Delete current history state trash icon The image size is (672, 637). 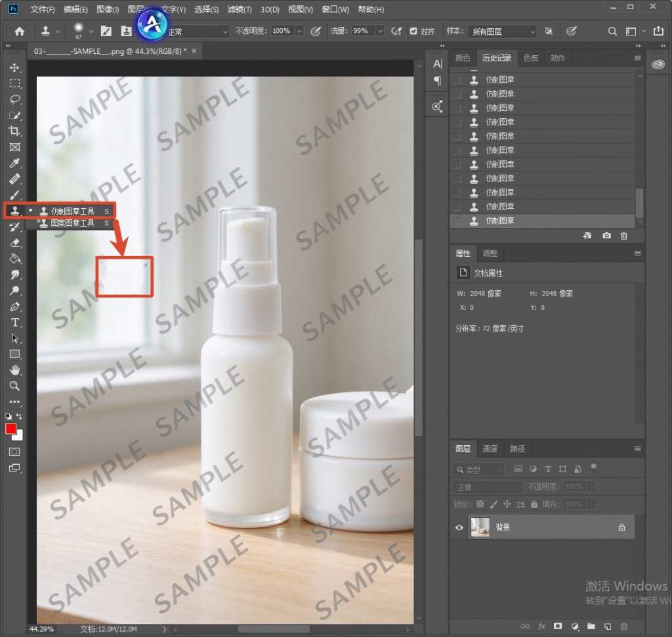624,236
